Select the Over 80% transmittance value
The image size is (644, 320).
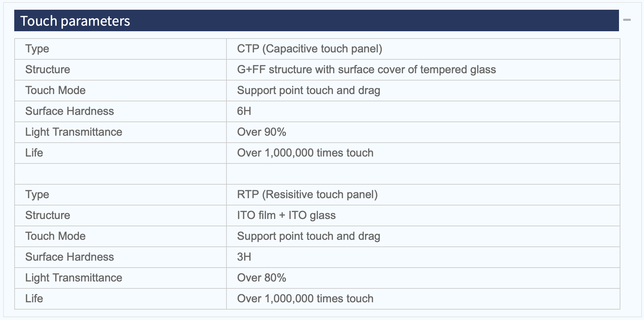point(262,278)
